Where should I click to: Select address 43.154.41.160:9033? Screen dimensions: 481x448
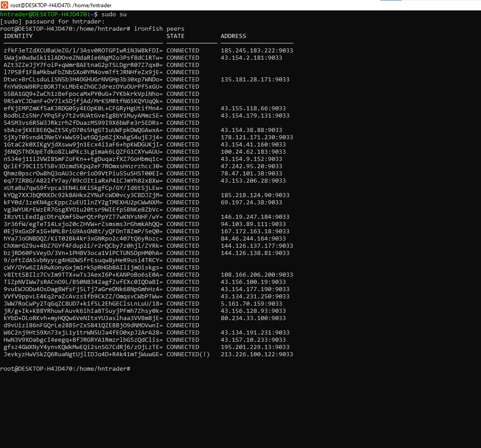pos(253,145)
